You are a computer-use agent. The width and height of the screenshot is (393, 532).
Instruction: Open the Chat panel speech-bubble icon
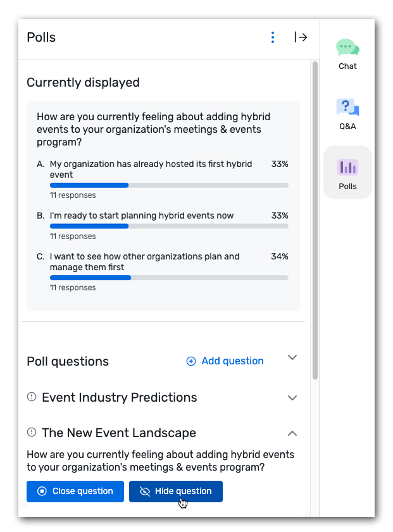tap(347, 46)
